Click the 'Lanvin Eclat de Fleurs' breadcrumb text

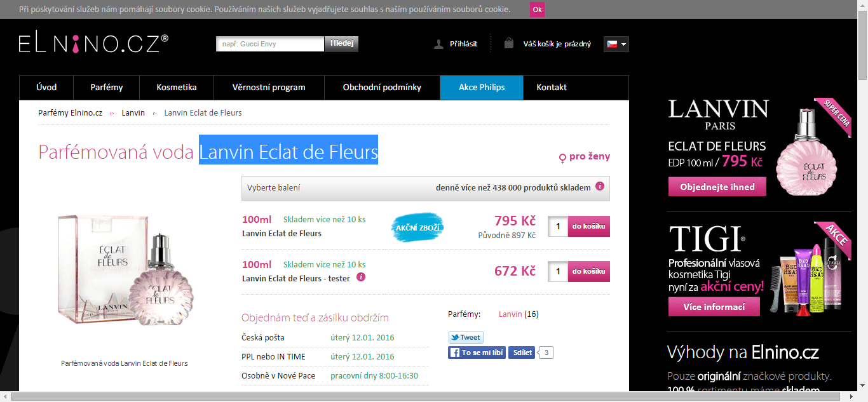[203, 112]
